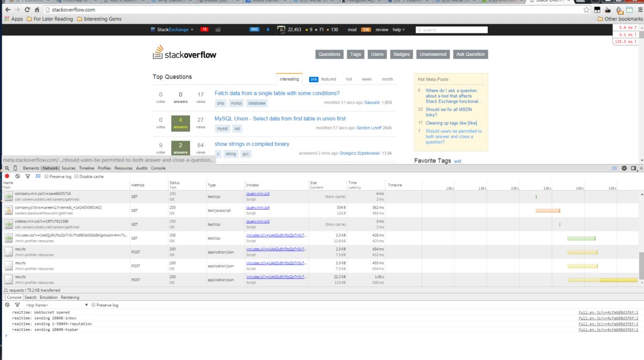Click into the Stack Overflow search box
This screenshot has width=644, height=360.
[x=452, y=30]
